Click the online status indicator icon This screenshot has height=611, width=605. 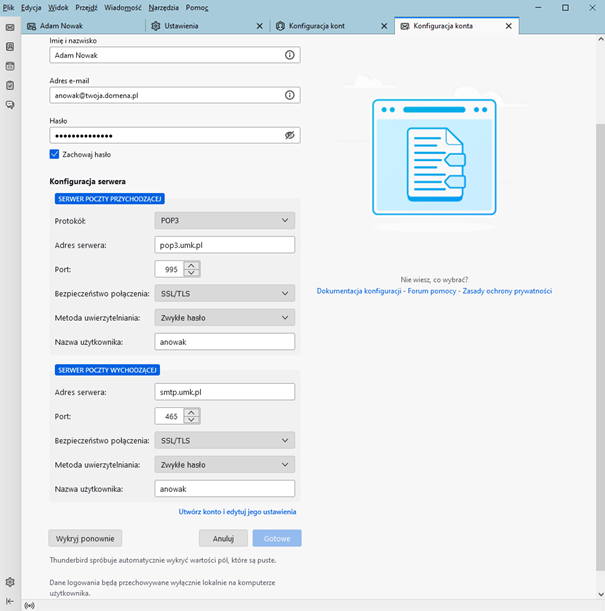(x=30, y=606)
